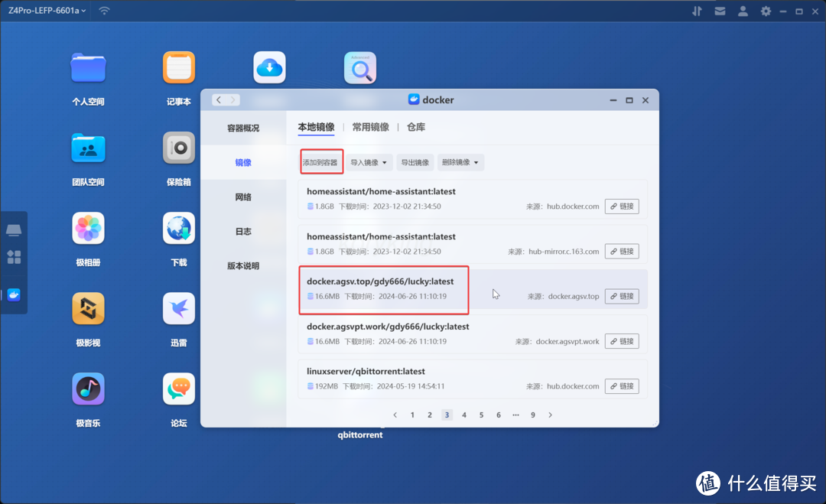
Task: Click the 导出镜像 button
Action: 415,162
